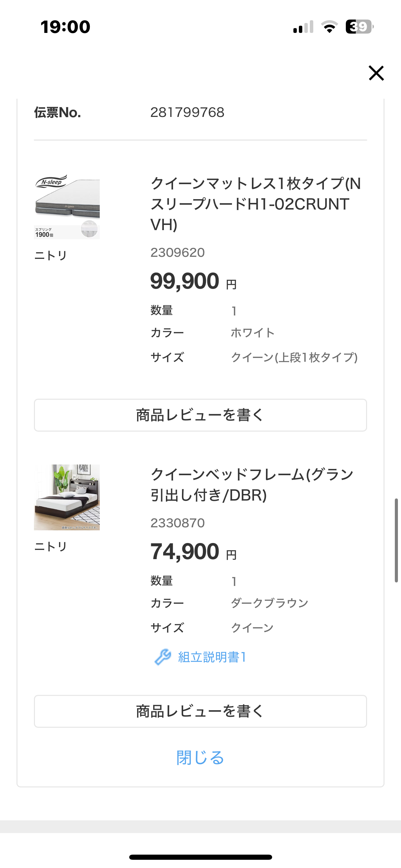Viewport: 401px width, 868px height.
Task: Tap the home indicator bar
Action: [x=200, y=857]
